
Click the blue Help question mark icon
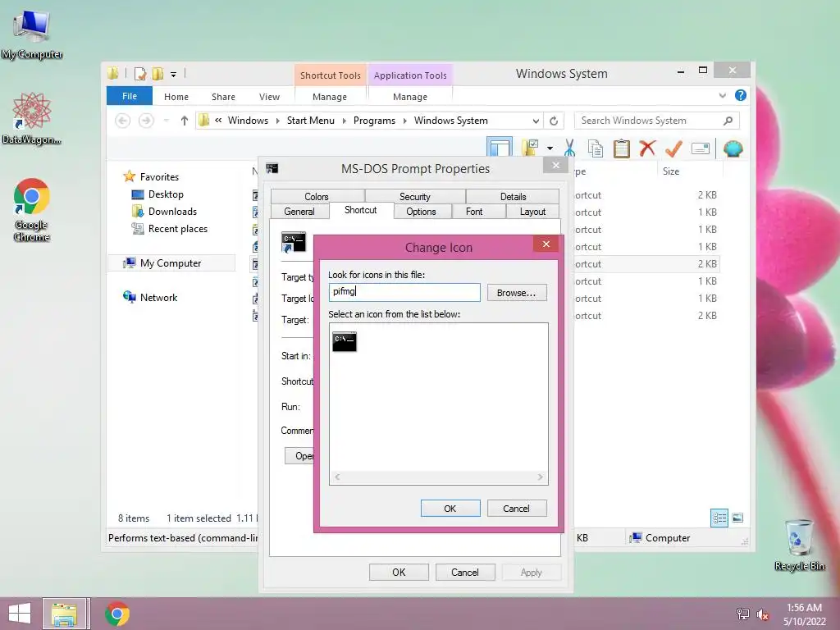[x=741, y=95]
